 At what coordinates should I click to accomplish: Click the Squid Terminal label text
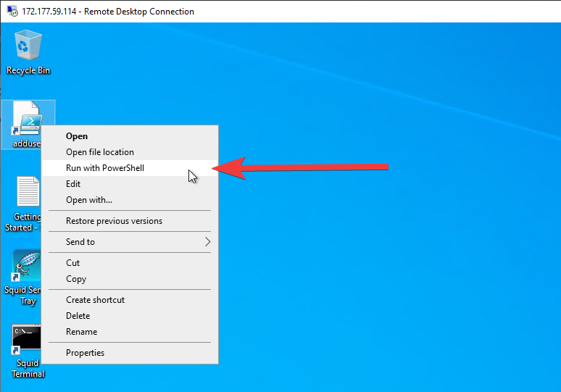coord(28,368)
